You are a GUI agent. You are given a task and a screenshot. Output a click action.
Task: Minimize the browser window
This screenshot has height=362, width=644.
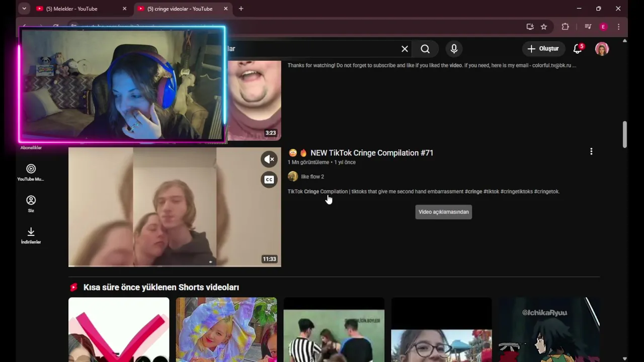579,9
